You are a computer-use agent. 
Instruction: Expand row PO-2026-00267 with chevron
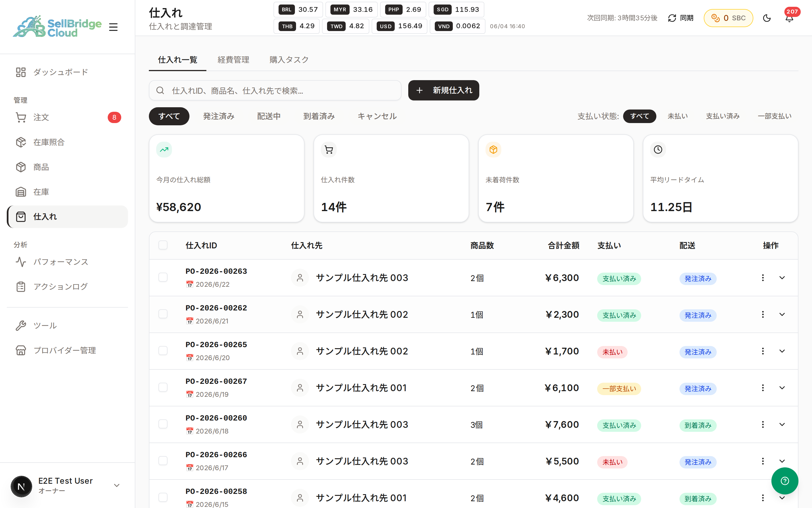782,388
